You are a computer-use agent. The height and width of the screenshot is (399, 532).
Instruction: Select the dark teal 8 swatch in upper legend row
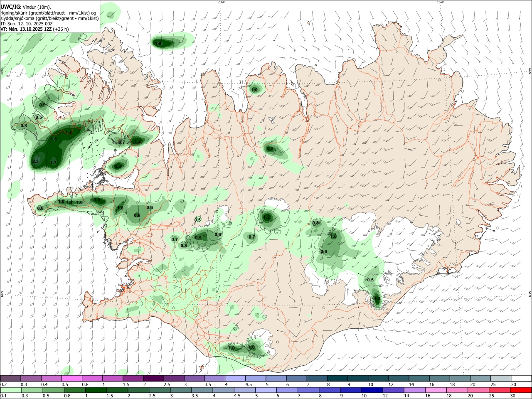tap(337, 378)
